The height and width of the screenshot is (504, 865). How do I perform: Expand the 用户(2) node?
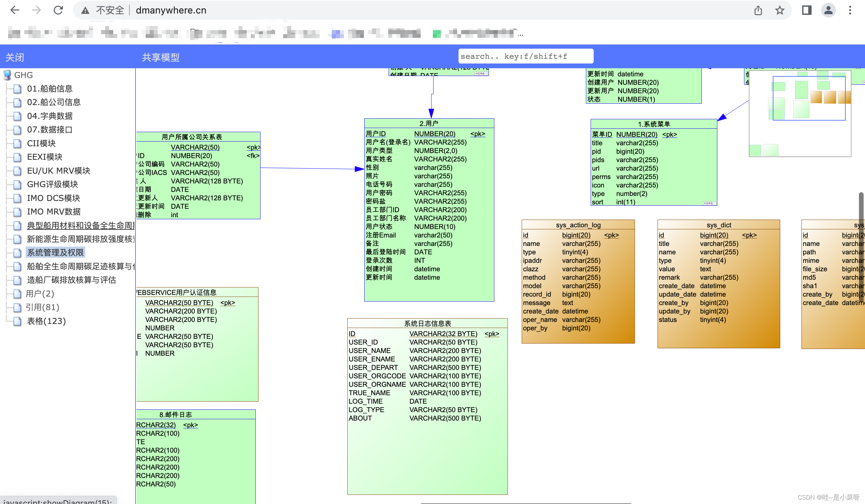point(40,294)
